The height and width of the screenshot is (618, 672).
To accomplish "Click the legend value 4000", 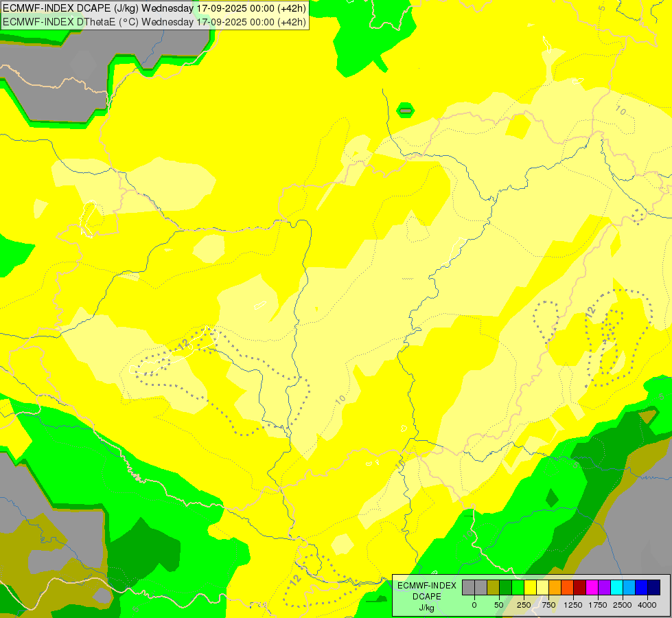I will tap(647, 605).
